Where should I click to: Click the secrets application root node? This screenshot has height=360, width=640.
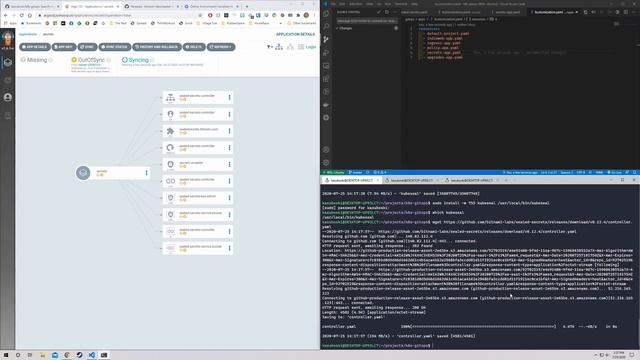point(112,173)
